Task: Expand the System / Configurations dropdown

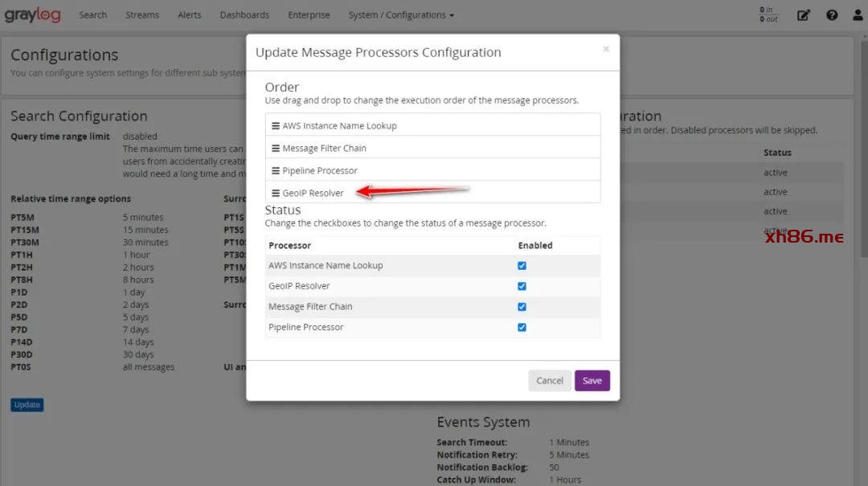Action: pos(400,15)
